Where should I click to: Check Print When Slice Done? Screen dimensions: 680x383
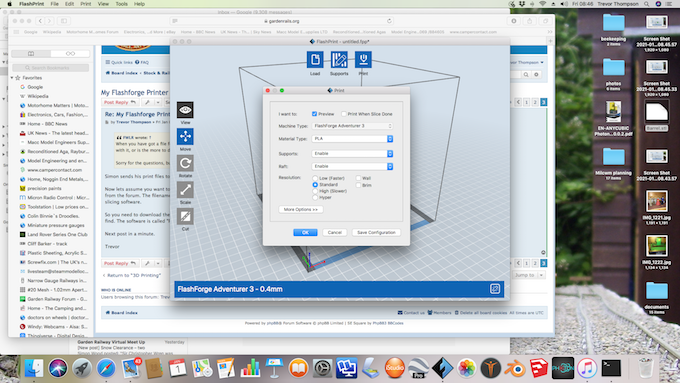point(344,114)
